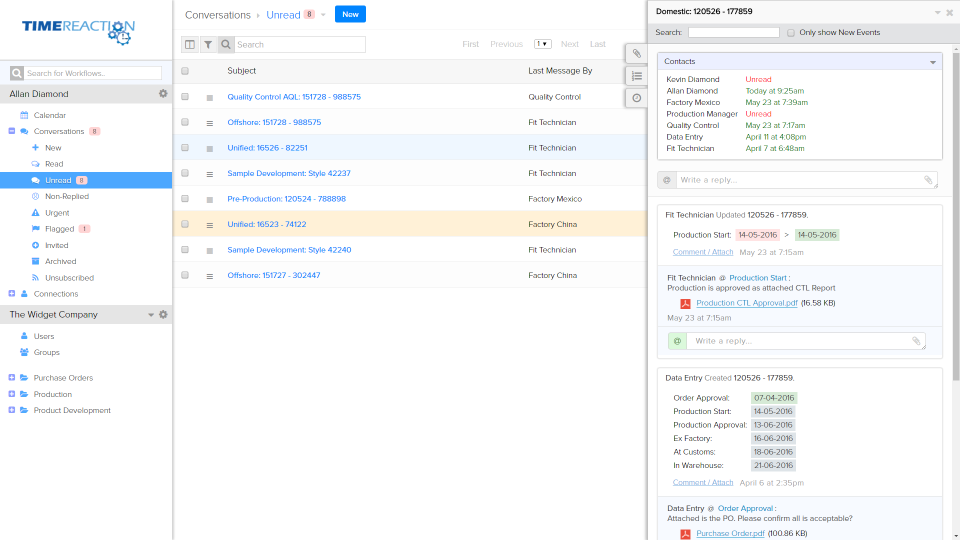Collapse the Contacts panel arrow

933,62
